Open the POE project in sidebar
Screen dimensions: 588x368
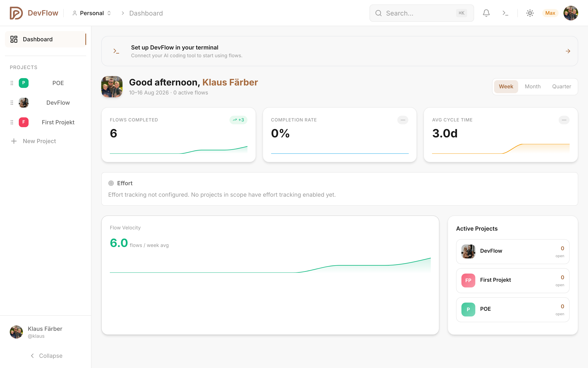(x=58, y=83)
